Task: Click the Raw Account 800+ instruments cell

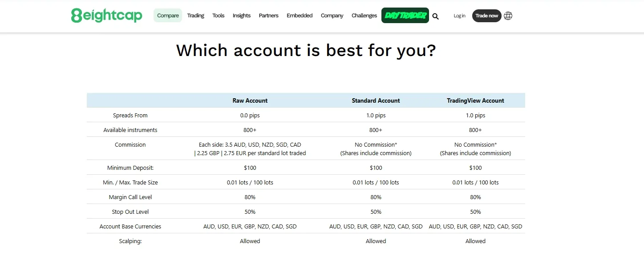Action: (x=250, y=130)
